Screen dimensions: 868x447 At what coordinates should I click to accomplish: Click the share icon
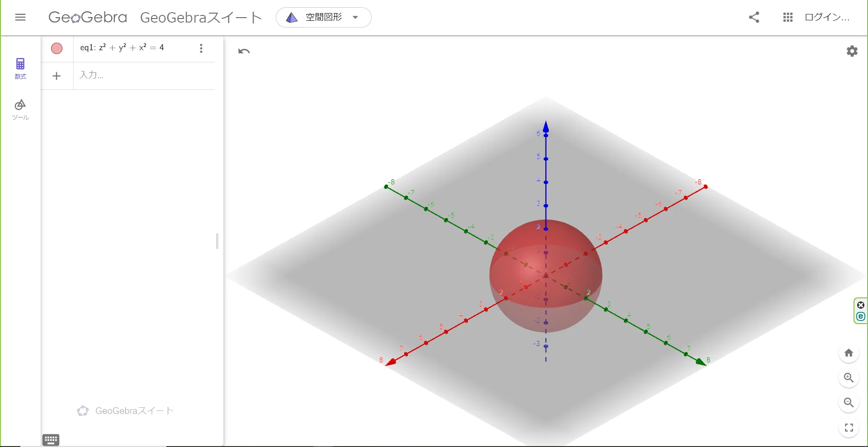coord(754,17)
